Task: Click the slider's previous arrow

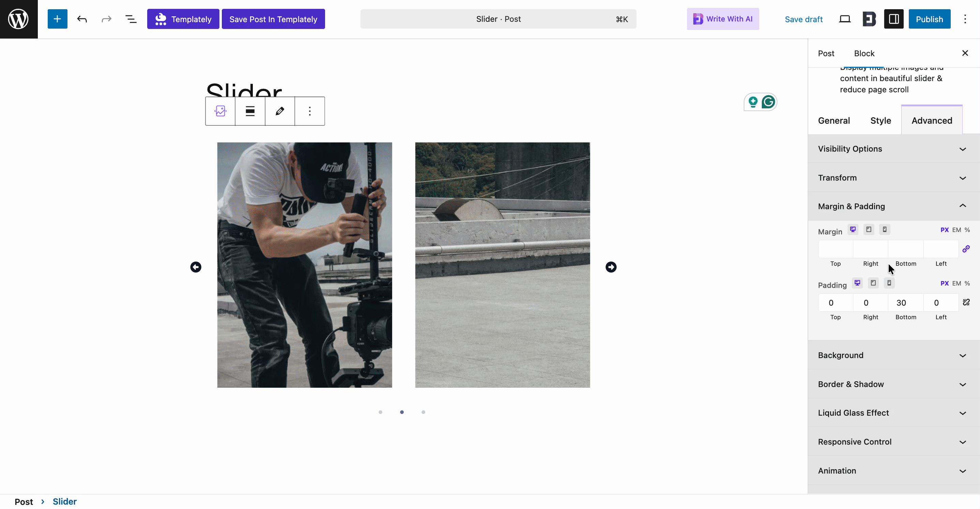Action: [196, 267]
